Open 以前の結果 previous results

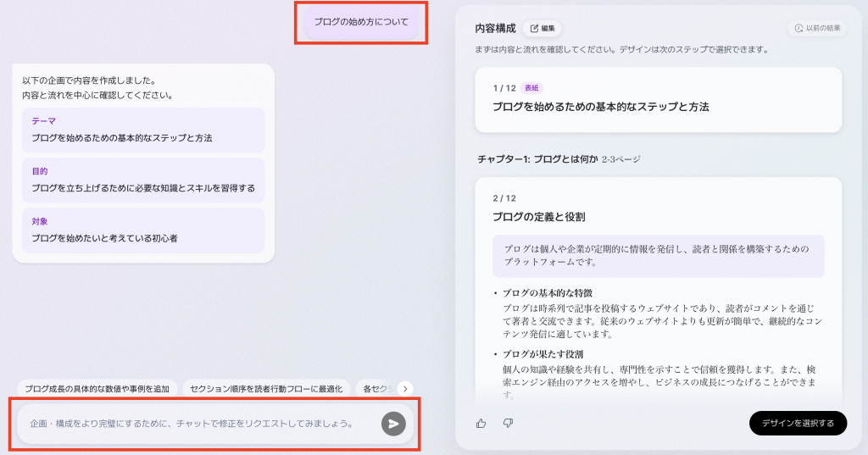pos(817,28)
